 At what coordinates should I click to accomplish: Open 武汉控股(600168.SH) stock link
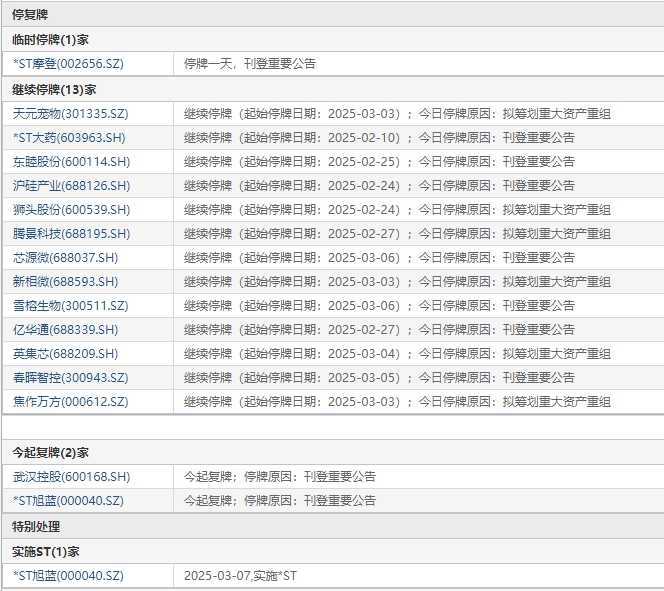tap(71, 477)
